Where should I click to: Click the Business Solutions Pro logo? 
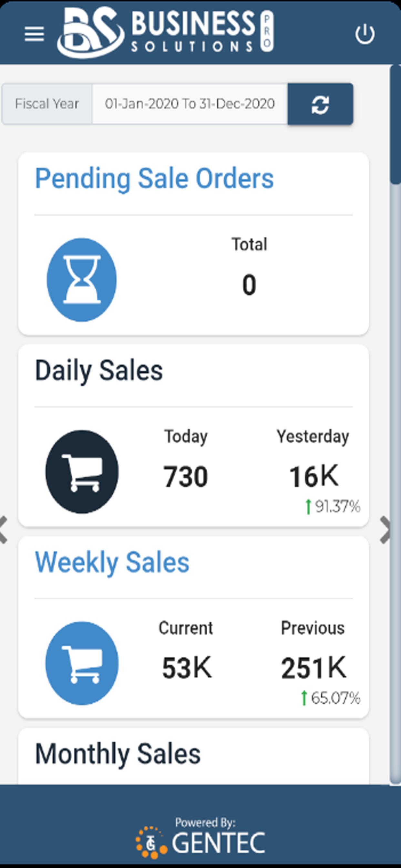point(165,32)
